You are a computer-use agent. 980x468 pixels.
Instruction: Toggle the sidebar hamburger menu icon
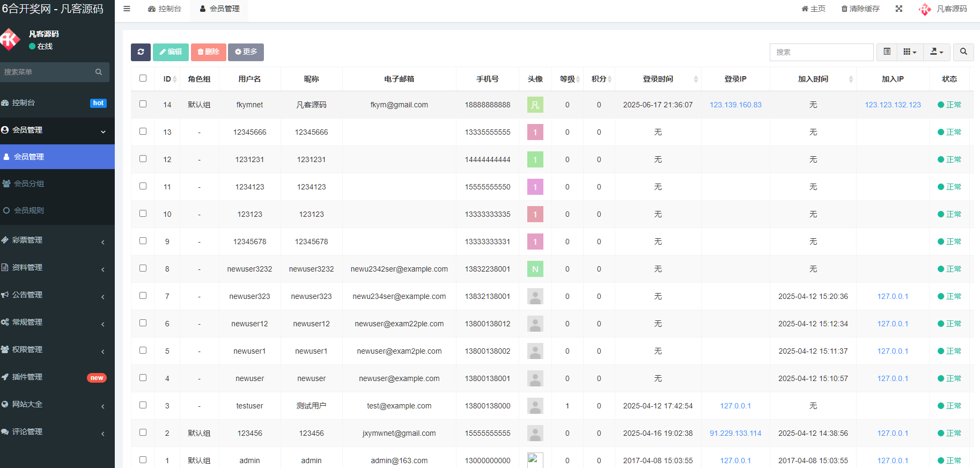click(x=127, y=9)
